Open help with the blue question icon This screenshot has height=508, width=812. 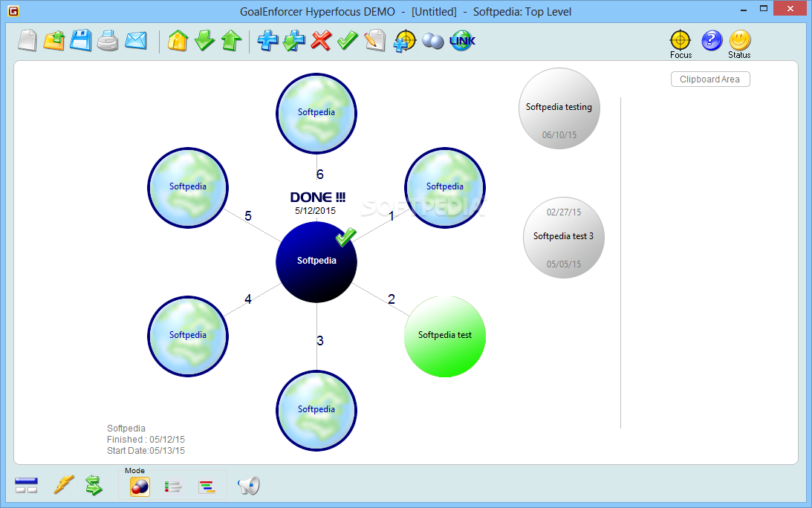pos(712,40)
